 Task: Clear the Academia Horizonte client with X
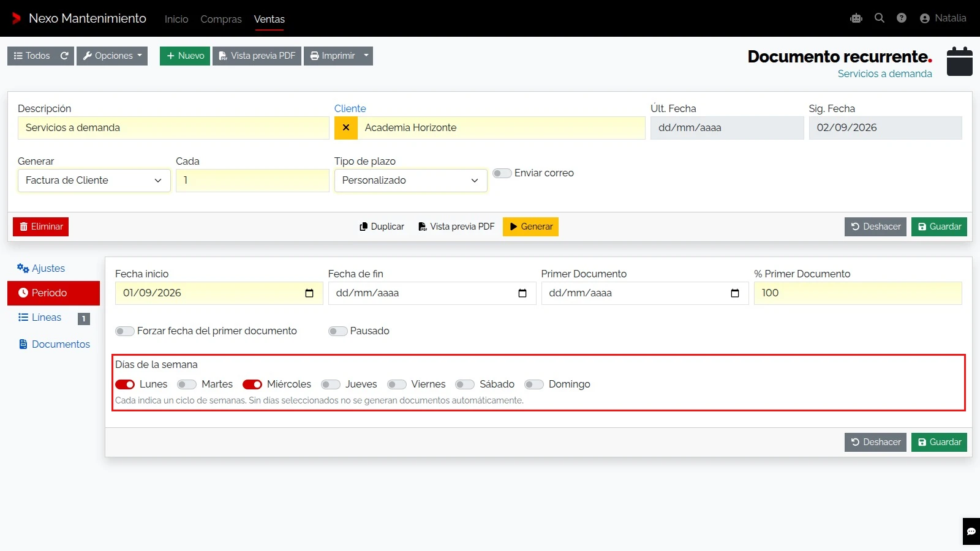[346, 128]
